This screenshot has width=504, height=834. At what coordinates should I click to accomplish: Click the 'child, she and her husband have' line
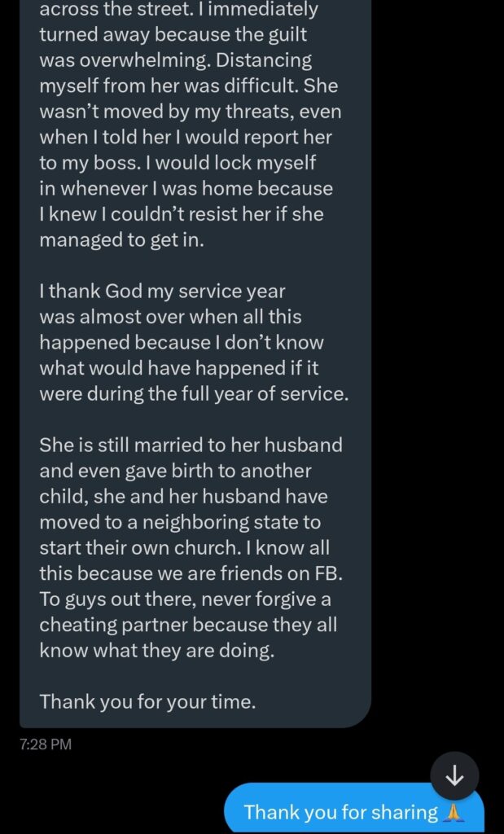pos(184,497)
